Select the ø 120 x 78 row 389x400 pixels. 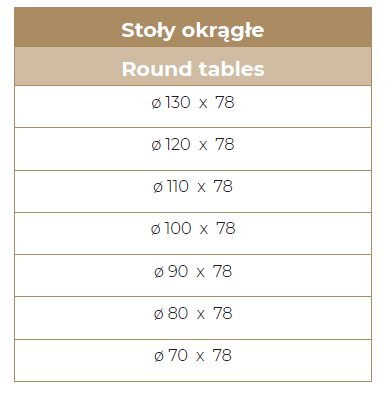[x=193, y=149]
